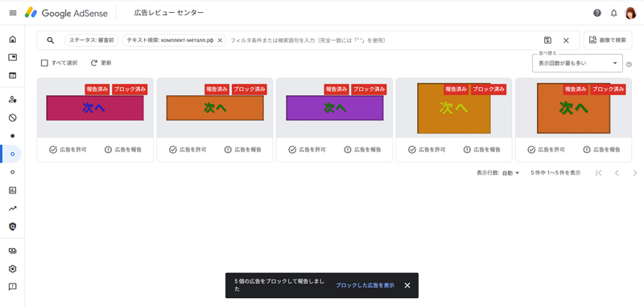This screenshot has height=307, width=644.
Task: Report the purple ad
Action: pos(362,150)
